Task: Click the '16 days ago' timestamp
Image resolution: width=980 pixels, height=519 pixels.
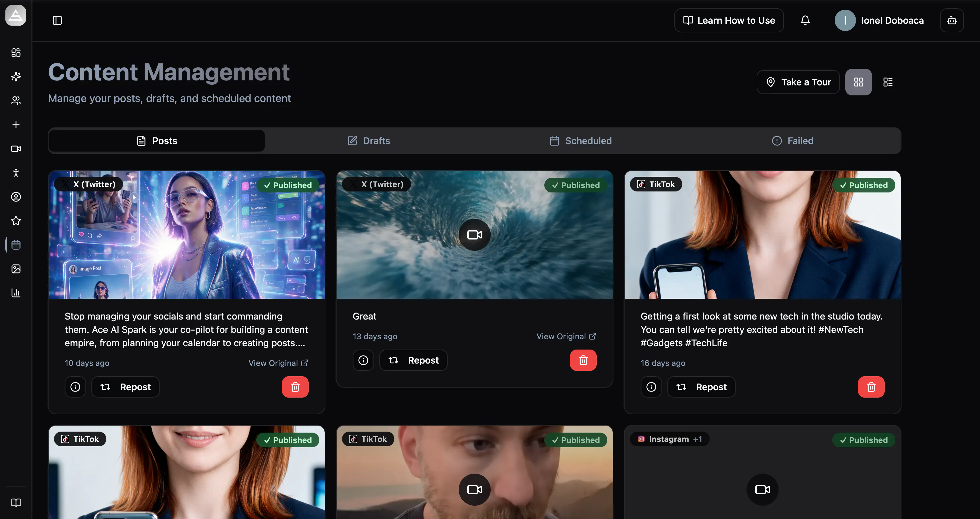Action: click(x=663, y=363)
